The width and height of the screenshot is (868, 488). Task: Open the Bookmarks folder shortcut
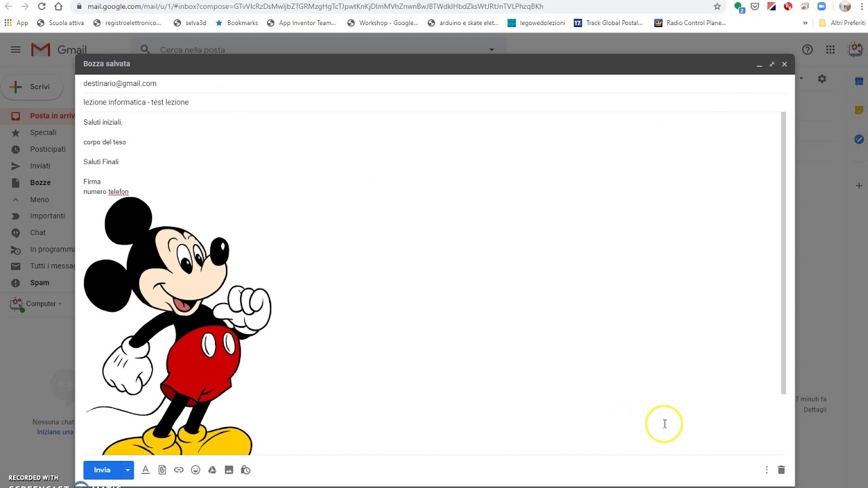[x=237, y=22]
